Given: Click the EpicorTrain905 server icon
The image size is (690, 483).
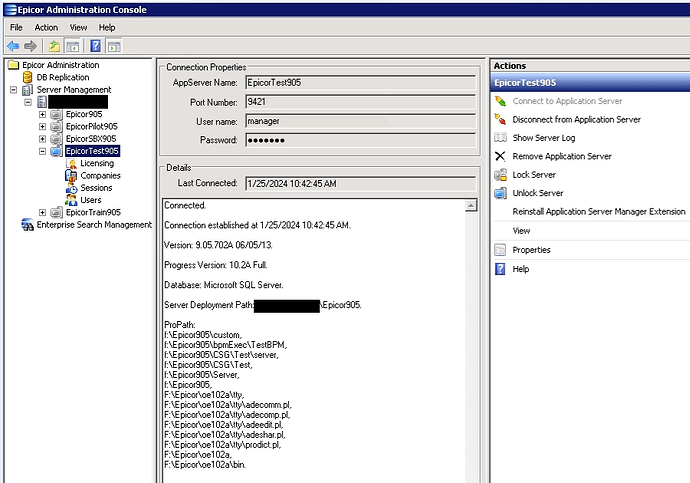Looking at the screenshot, I should coord(56,212).
